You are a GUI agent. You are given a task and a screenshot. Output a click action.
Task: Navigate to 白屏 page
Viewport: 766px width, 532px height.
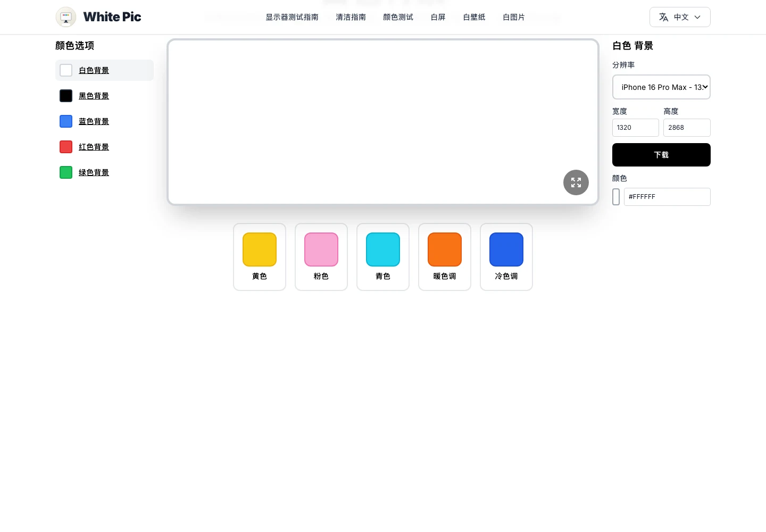438,17
